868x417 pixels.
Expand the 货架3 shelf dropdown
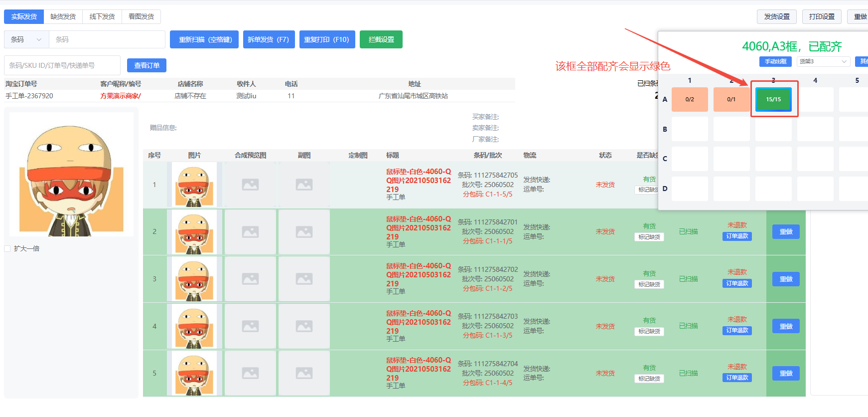(x=823, y=61)
